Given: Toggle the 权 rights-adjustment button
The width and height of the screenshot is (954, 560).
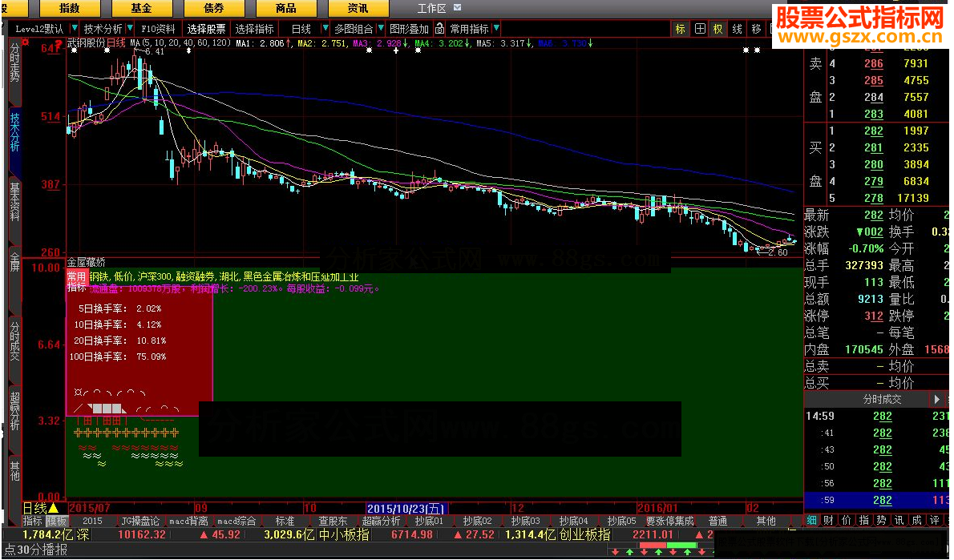Looking at the screenshot, I should pyautogui.click(x=718, y=29).
